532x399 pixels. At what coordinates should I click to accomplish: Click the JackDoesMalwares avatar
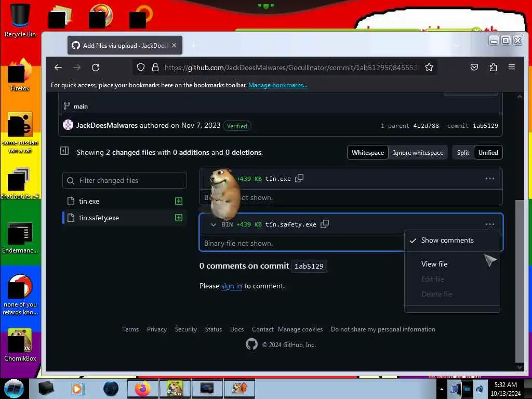(68, 125)
